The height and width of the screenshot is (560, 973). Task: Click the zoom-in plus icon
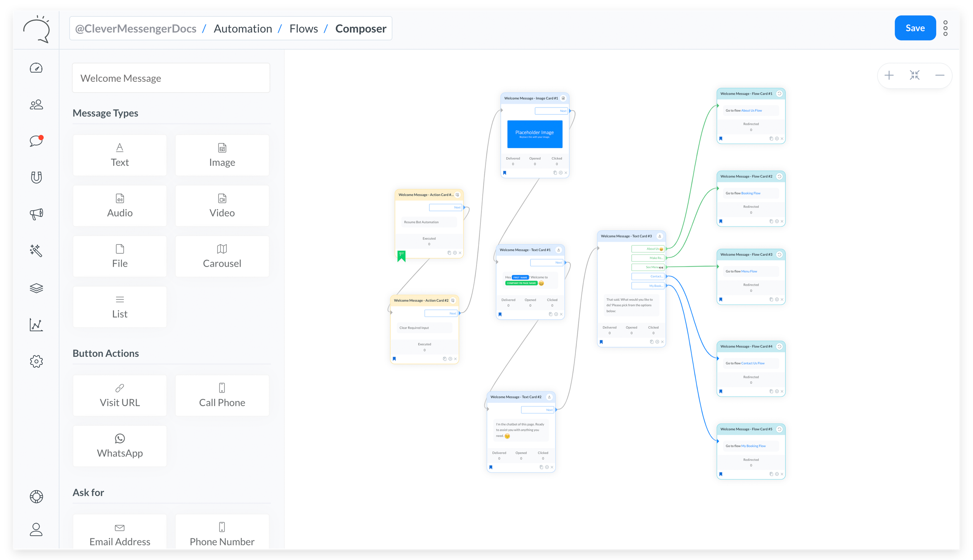(x=889, y=75)
